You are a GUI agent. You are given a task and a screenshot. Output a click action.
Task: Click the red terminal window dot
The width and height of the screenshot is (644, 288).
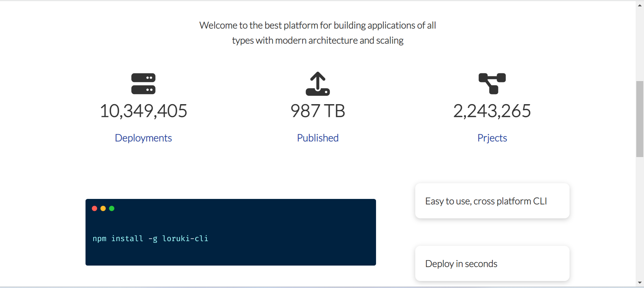95,209
